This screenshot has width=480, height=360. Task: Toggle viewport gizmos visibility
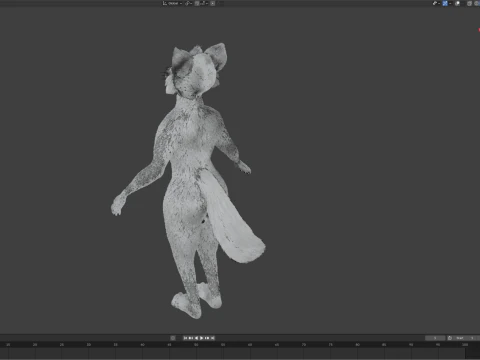(435, 3)
